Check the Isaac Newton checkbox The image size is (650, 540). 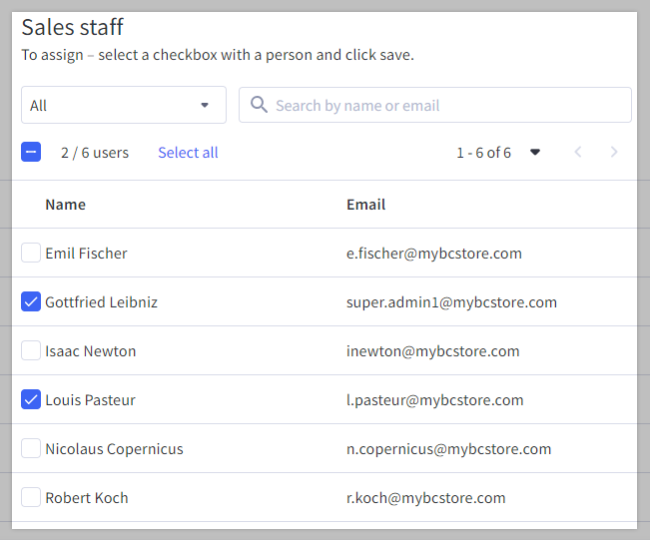point(31,351)
